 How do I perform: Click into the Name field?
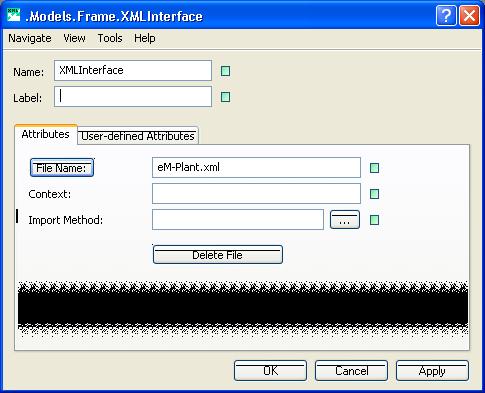pos(133,71)
